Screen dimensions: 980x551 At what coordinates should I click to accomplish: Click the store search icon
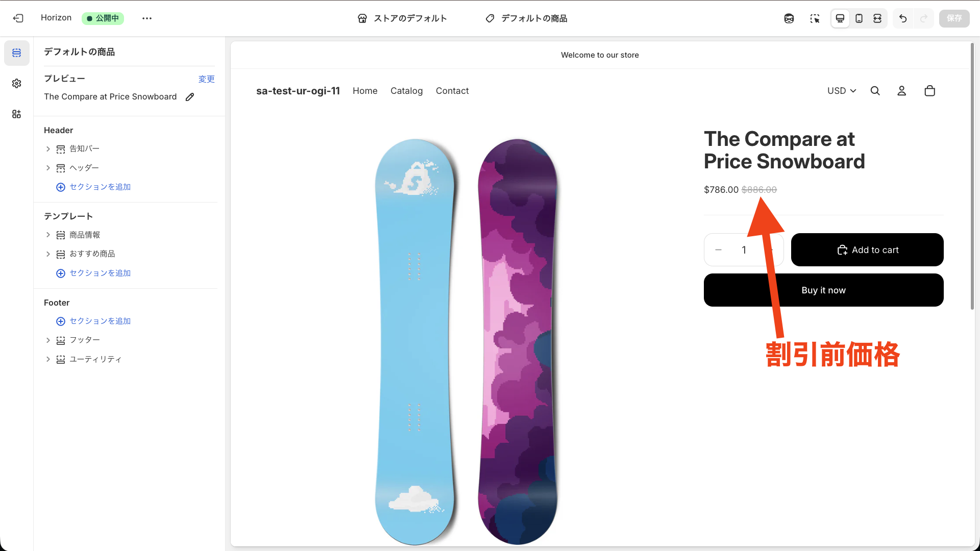tap(875, 90)
